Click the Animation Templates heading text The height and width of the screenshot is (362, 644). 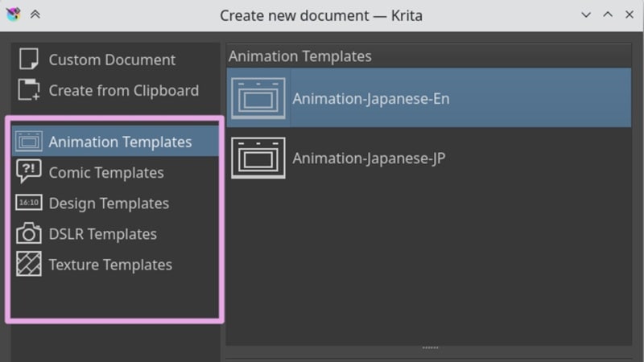point(299,56)
